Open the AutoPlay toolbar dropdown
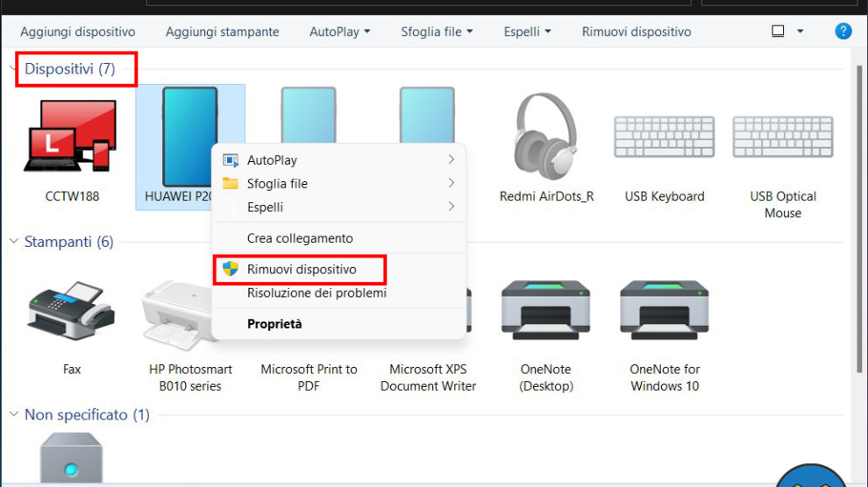Screen dimensions: 868x487 click(339, 32)
